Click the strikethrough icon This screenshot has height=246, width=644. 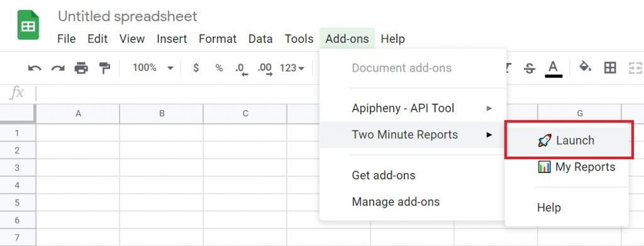click(530, 68)
